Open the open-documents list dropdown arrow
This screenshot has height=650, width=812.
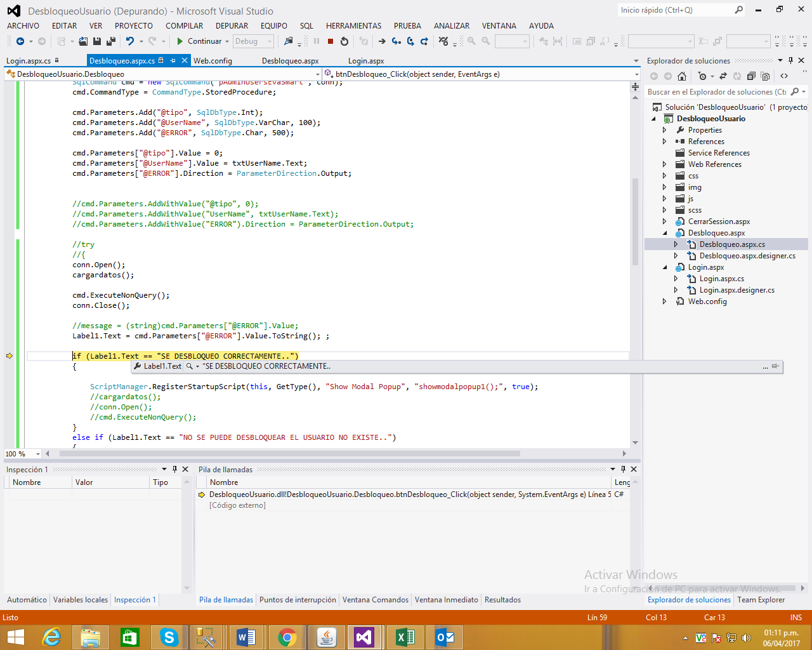click(x=636, y=61)
